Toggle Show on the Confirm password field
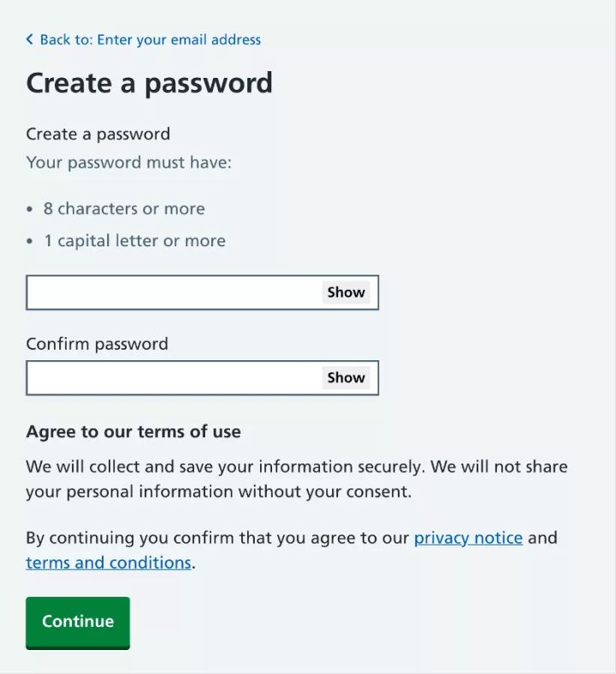This screenshot has height=674, width=616. click(x=346, y=378)
